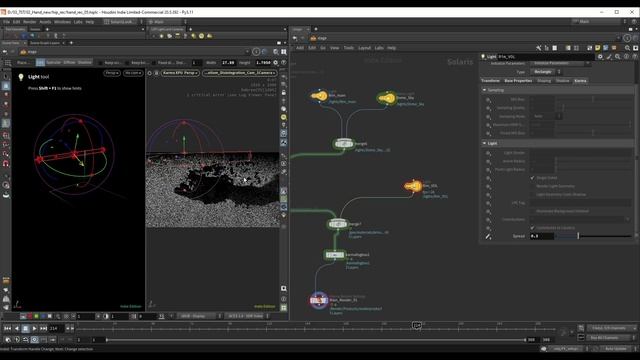Viewport: 640px width, 360px height.
Task: Select the karmalightsss1 node
Action: pyautogui.click(x=335, y=255)
